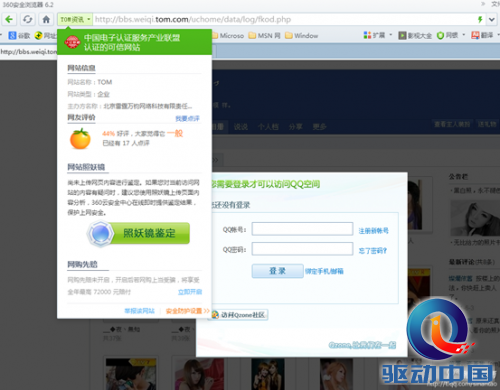Open 安全防护设置 link
This screenshot has height=390, width=500.
pyautogui.click(x=187, y=311)
